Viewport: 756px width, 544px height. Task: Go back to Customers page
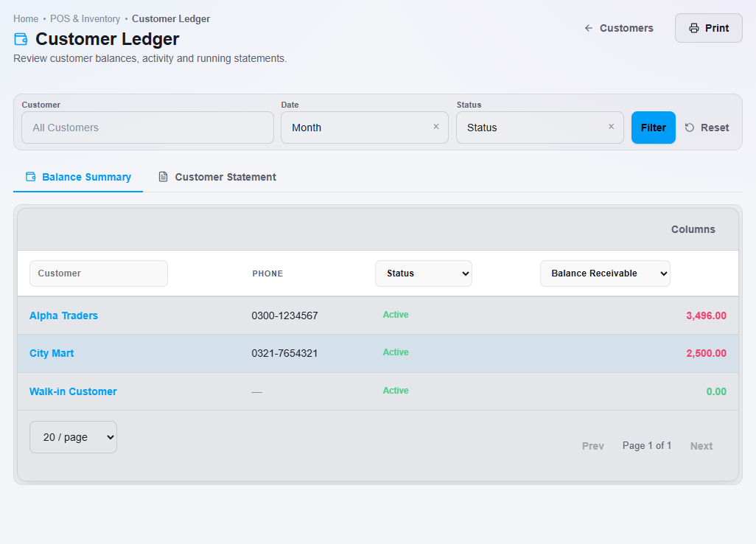[x=619, y=28]
